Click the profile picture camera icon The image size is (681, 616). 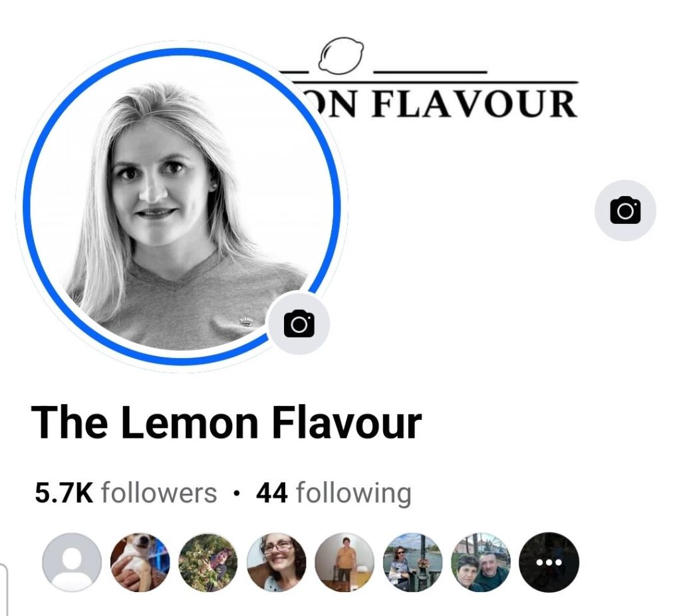[x=299, y=324]
